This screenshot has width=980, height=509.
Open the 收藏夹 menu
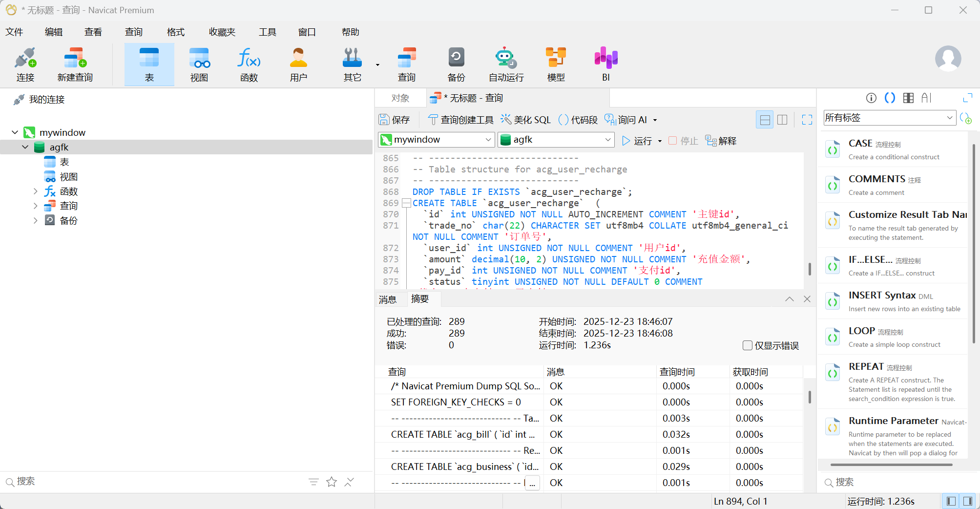222,32
